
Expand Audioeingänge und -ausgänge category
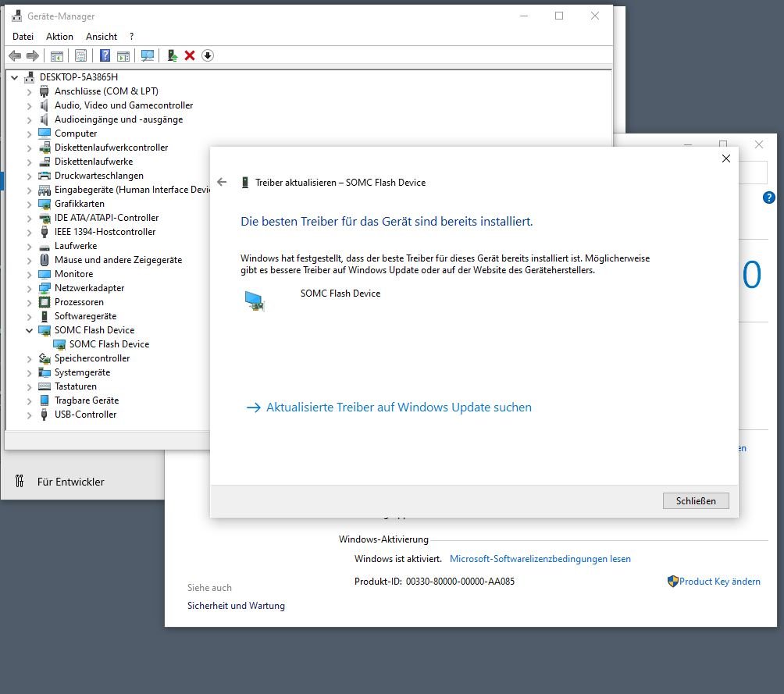[x=29, y=120]
